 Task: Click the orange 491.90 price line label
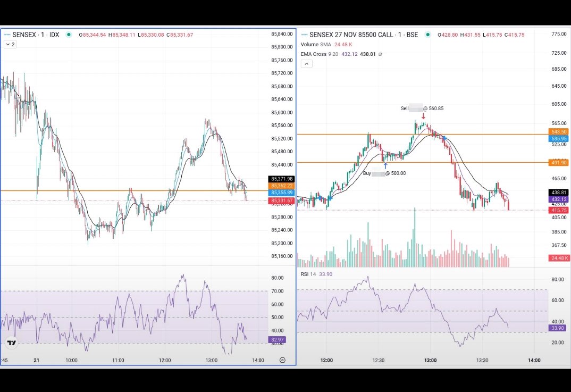pos(559,162)
